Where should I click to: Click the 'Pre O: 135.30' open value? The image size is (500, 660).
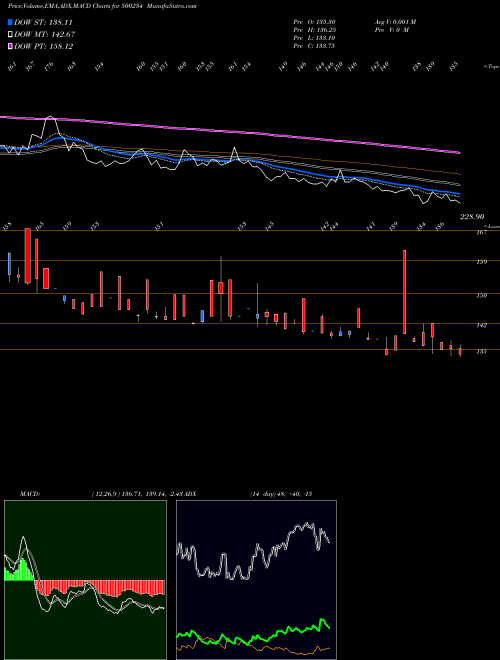(314, 22)
